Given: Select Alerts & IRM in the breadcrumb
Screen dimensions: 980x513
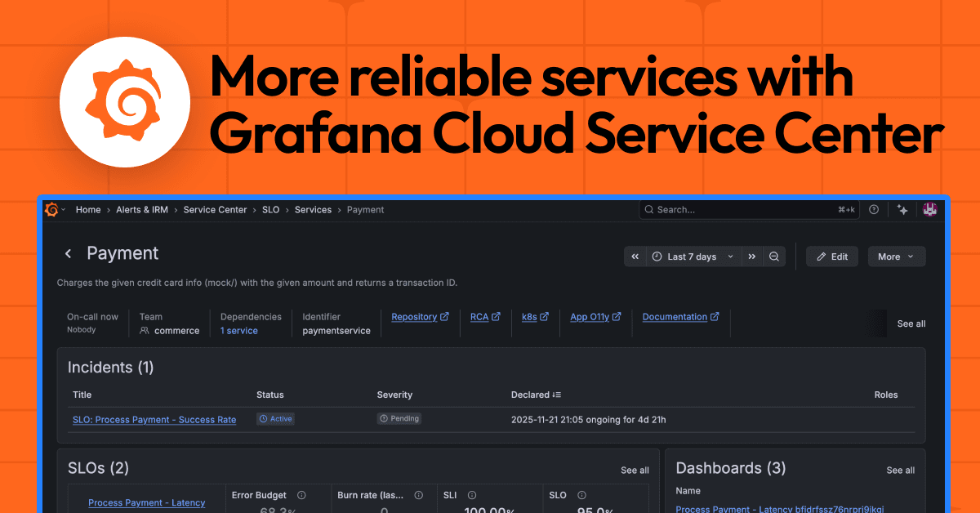Looking at the screenshot, I should click(x=142, y=209).
